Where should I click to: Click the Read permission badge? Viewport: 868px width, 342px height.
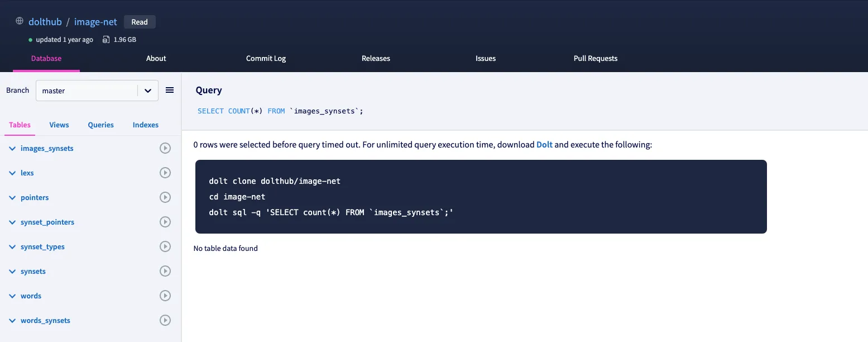[x=140, y=22]
